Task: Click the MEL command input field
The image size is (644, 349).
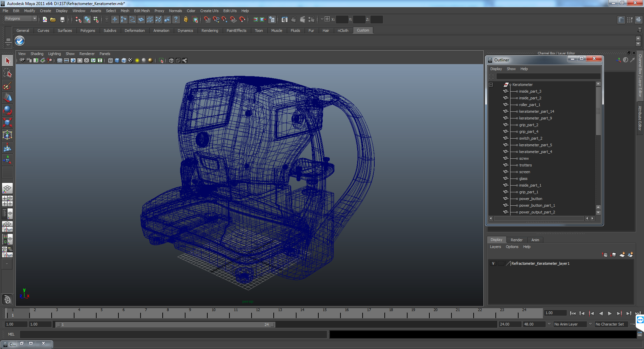Action: point(173,334)
